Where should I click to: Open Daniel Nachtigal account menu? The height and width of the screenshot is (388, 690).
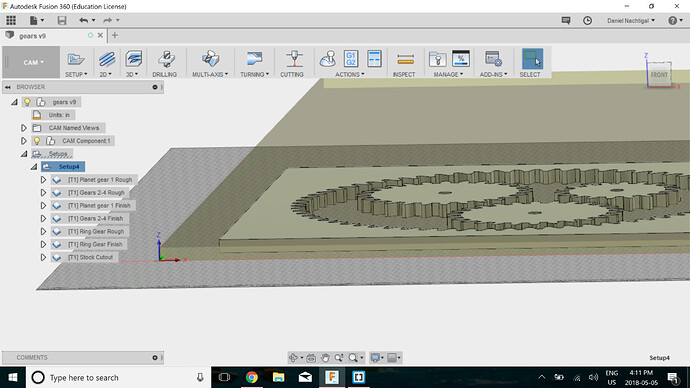click(x=631, y=21)
